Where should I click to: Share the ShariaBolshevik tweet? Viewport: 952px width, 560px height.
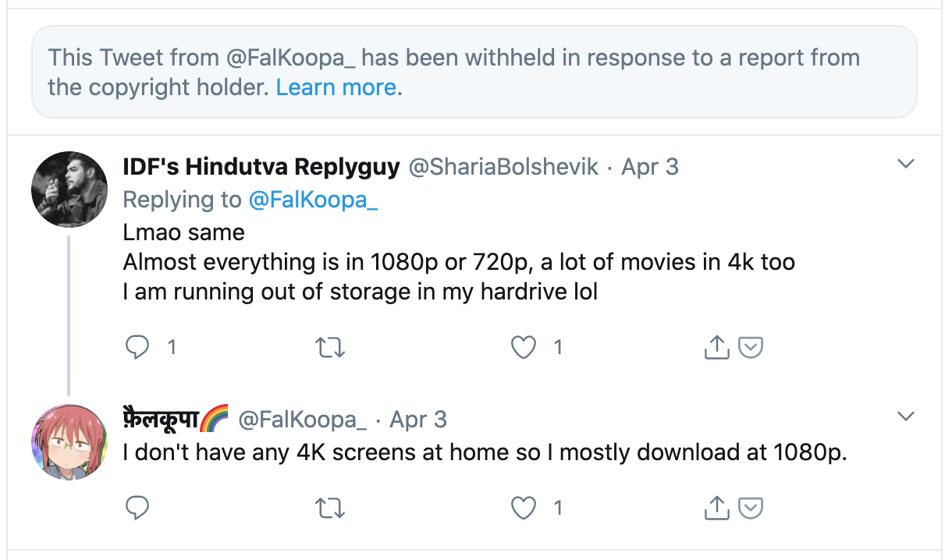click(x=716, y=348)
